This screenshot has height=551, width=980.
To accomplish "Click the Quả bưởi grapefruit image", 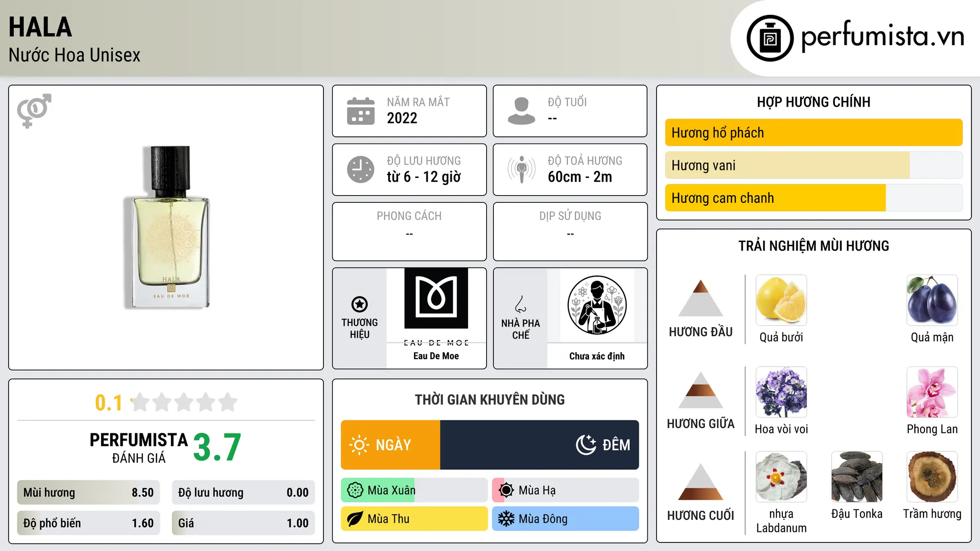I will [781, 300].
